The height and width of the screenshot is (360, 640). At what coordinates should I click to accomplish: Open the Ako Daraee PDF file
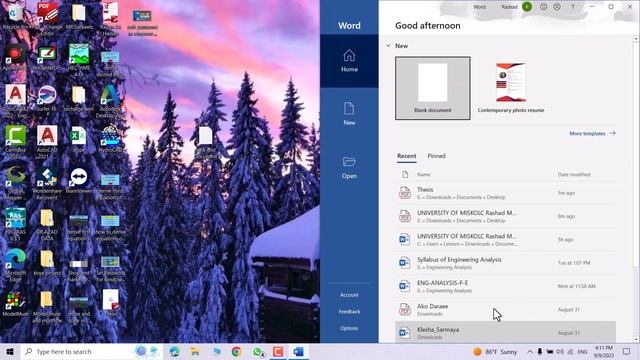(x=506, y=309)
